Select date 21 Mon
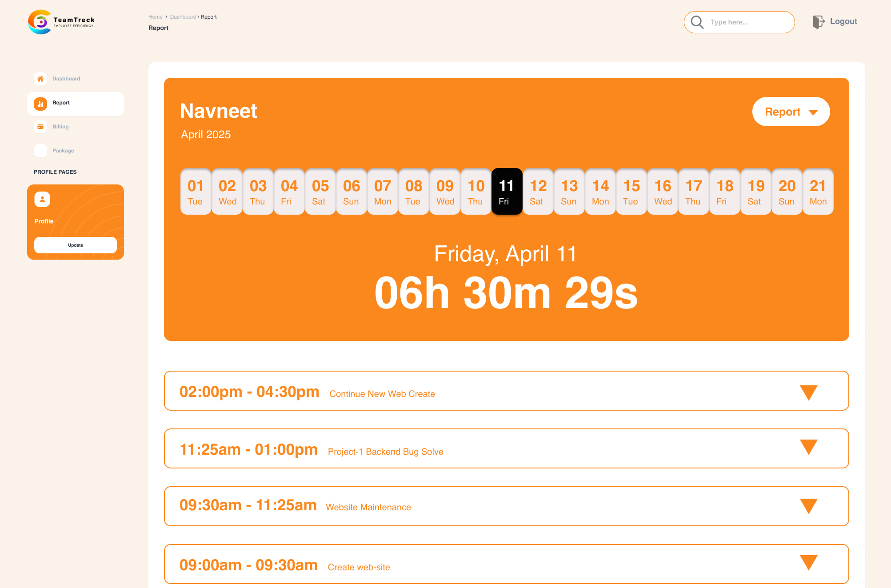The width and height of the screenshot is (891, 588). pyautogui.click(x=818, y=192)
